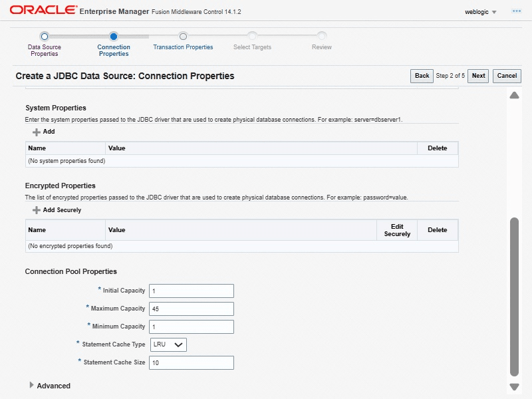Image resolution: width=532 pixels, height=399 pixels.
Task: Cancel the data source creation
Action: tap(507, 76)
